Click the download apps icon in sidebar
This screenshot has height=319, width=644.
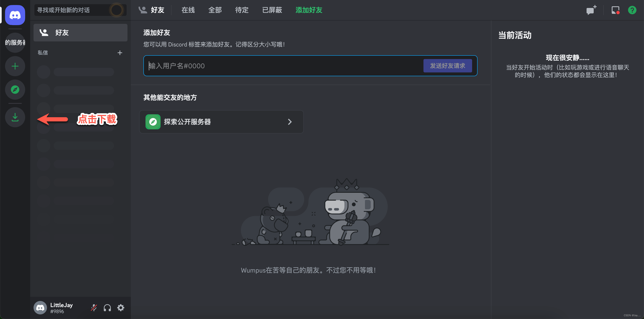coord(15,117)
